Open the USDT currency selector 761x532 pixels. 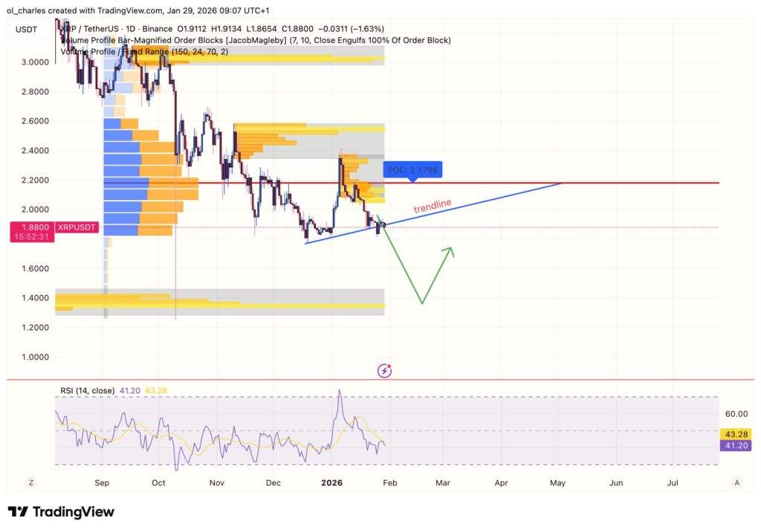[27, 29]
